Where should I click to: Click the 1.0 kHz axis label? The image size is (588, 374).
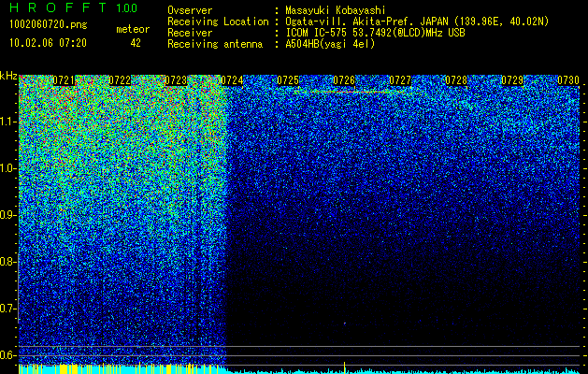(8, 168)
